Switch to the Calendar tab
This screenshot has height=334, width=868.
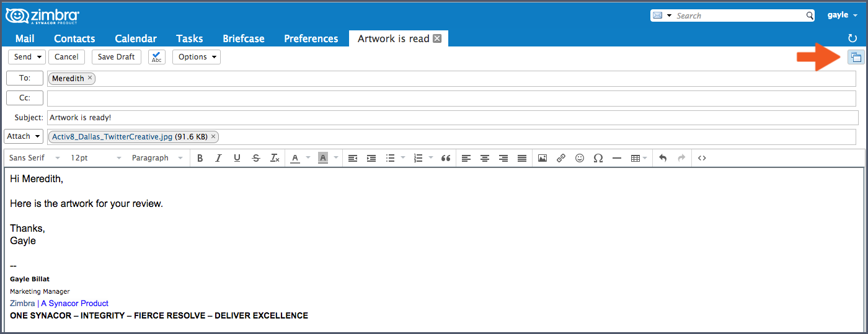[x=136, y=38]
